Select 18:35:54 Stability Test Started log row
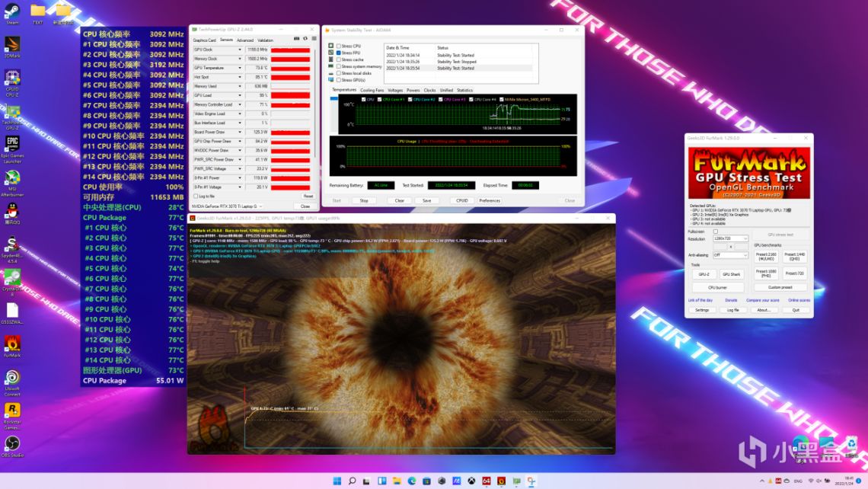This screenshot has width=868, height=489. coord(458,68)
